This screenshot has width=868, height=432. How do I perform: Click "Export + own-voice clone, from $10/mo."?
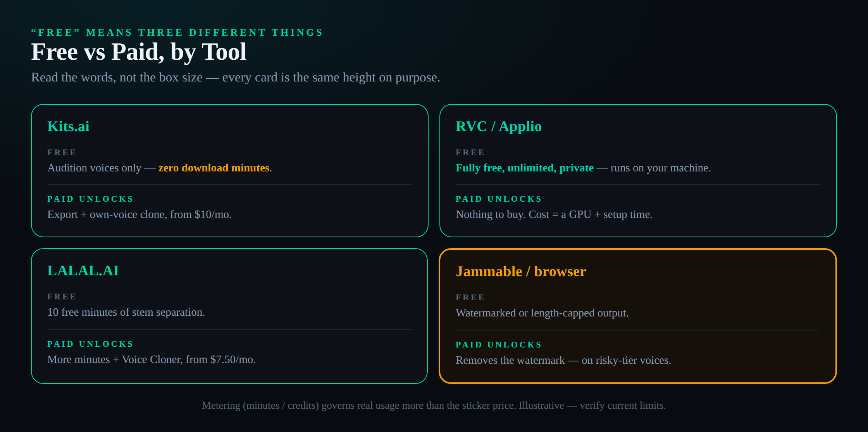click(x=139, y=214)
